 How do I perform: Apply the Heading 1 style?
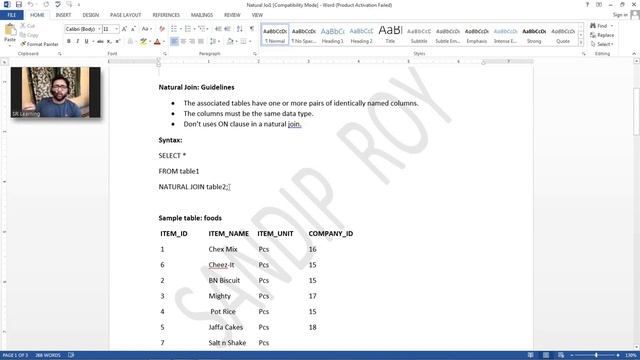(333, 35)
